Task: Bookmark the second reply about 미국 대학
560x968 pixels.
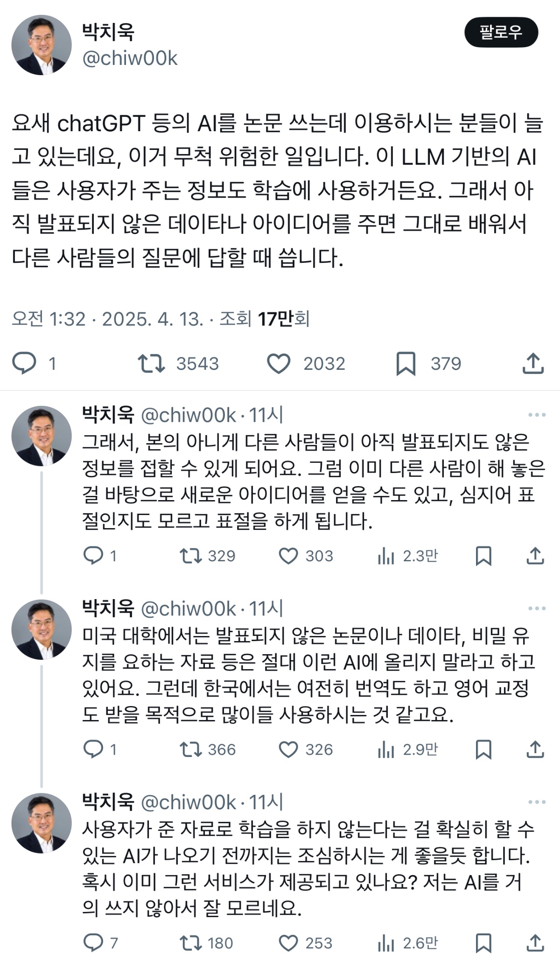Action: tap(483, 749)
